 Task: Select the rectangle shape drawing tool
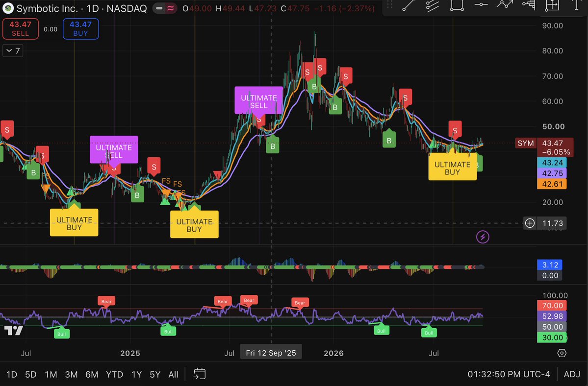point(457,5)
